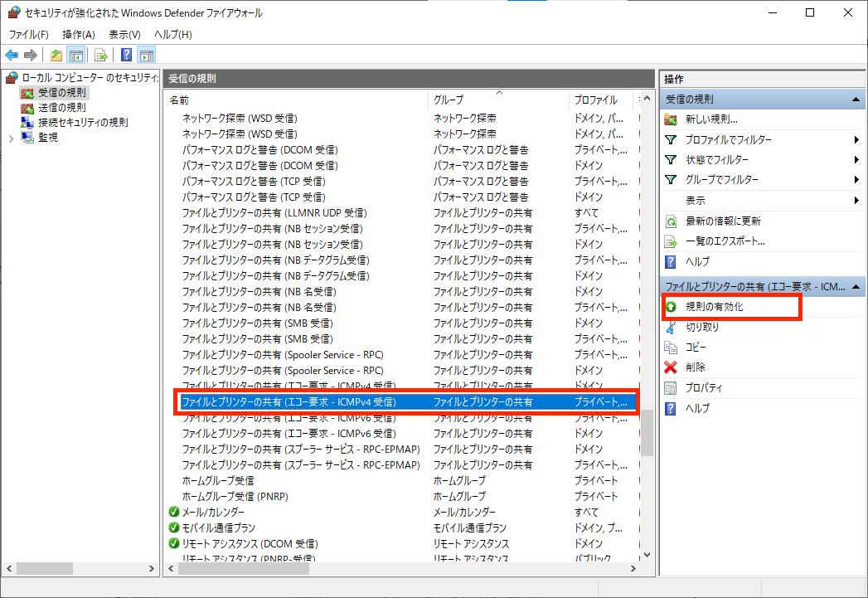
Task: Sort by the グループ column header
Action: tap(498, 100)
